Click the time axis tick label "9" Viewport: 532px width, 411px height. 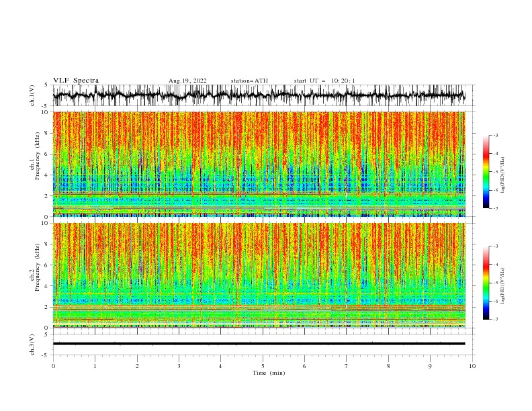430,366
